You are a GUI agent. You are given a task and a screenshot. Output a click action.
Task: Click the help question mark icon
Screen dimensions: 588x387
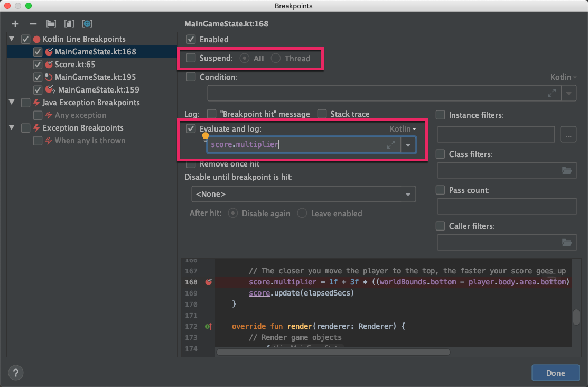16,373
